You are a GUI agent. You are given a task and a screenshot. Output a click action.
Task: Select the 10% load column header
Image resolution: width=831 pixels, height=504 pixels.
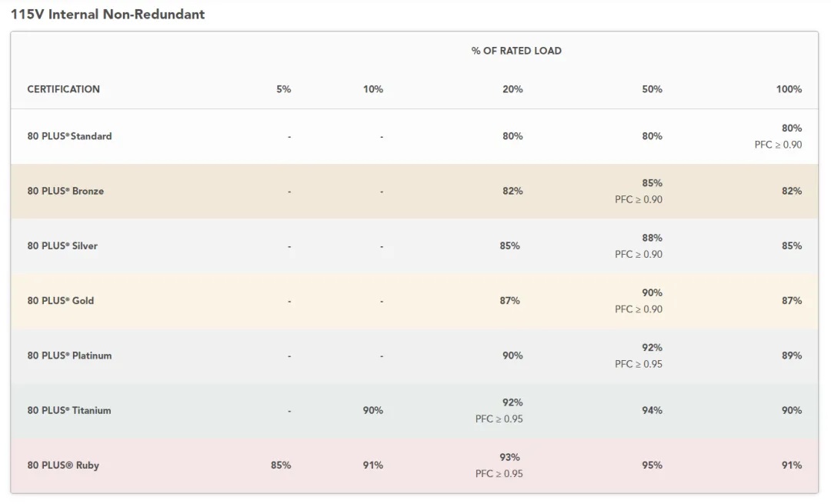tap(372, 89)
